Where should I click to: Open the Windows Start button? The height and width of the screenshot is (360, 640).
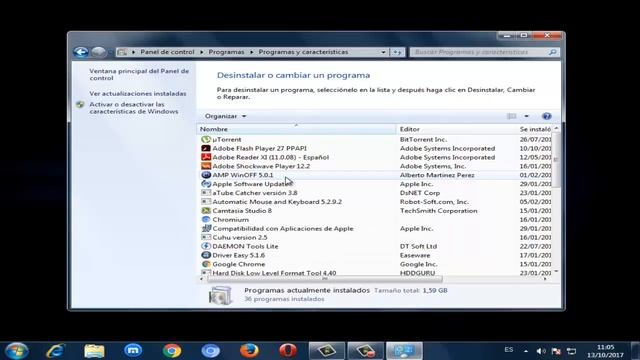17,351
